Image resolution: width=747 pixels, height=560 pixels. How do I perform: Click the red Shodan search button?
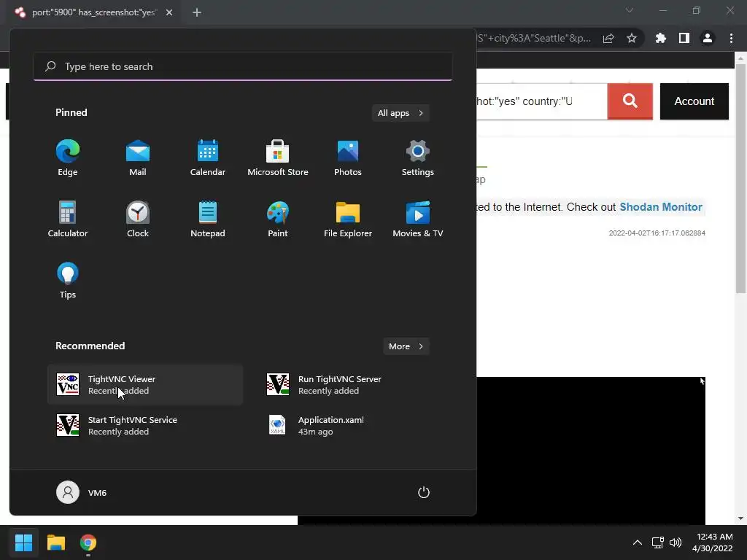630,101
